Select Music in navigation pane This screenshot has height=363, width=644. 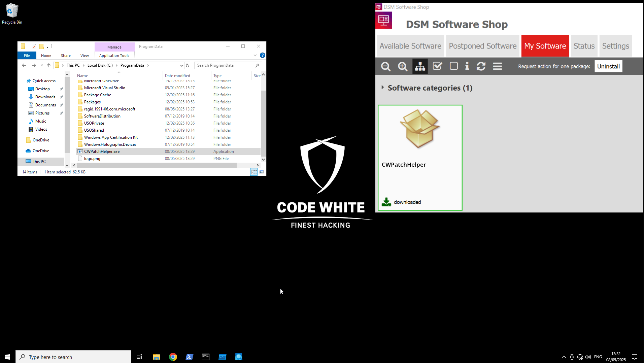coord(41,121)
